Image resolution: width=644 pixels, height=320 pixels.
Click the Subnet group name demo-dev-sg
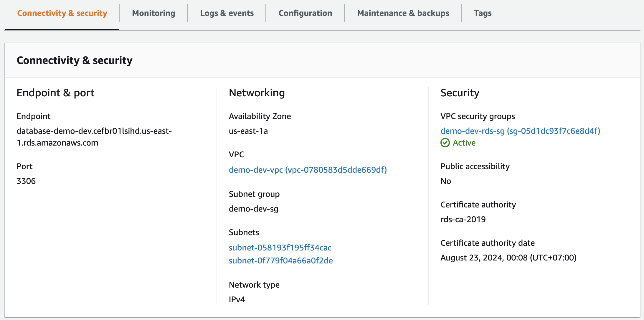[x=254, y=209]
